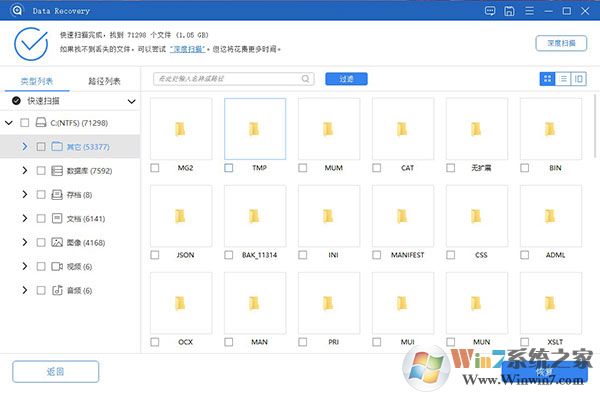Expand the database node with count 7592

pyautogui.click(x=25, y=171)
